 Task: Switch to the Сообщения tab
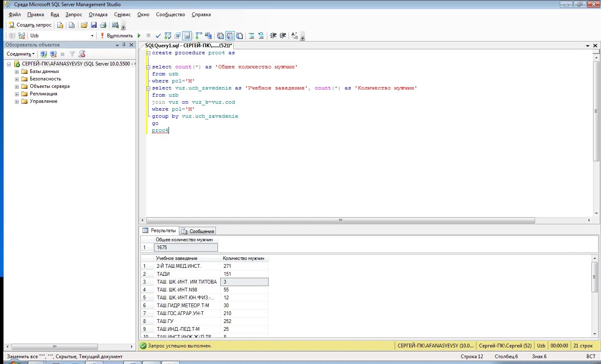tap(198, 231)
